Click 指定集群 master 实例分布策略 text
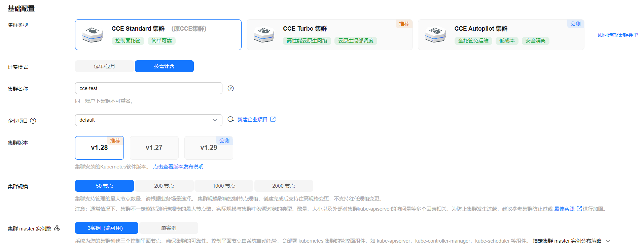The height and width of the screenshot is (249, 644). coord(567,241)
